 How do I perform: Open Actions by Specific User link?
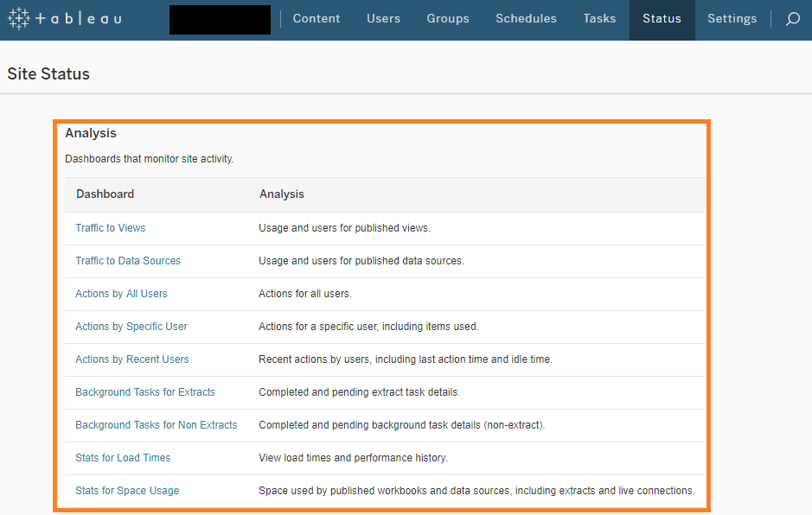coord(131,327)
